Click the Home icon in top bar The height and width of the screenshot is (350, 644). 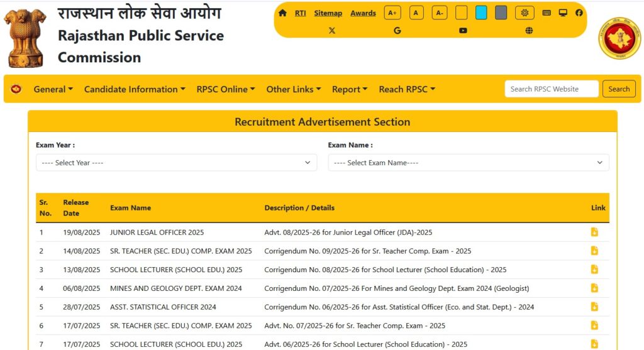(282, 13)
